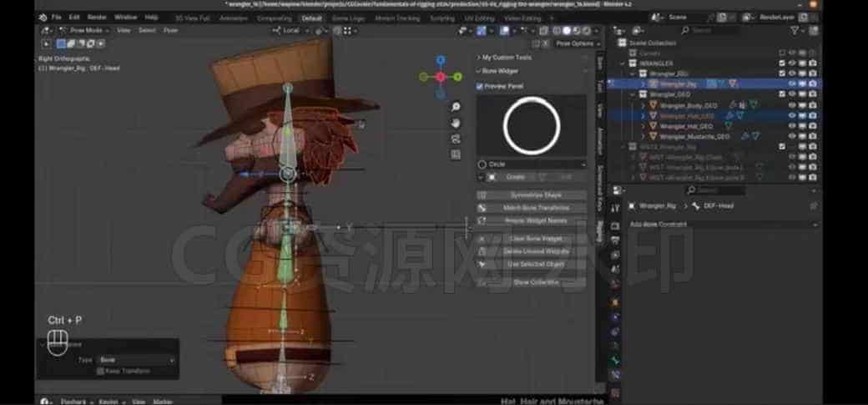The width and height of the screenshot is (868, 405).
Task: Click the blue Z axis gizmo ball
Action: [x=440, y=60]
